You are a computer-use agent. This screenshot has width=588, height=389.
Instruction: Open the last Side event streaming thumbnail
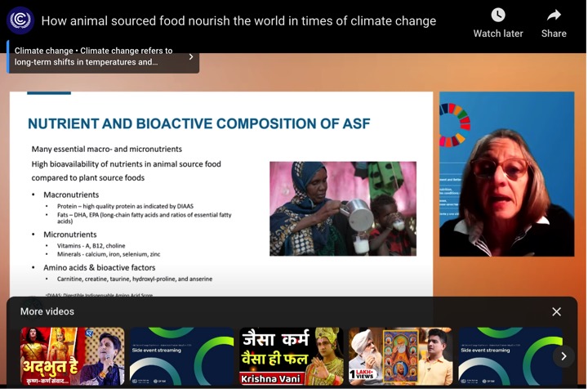click(510, 356)
